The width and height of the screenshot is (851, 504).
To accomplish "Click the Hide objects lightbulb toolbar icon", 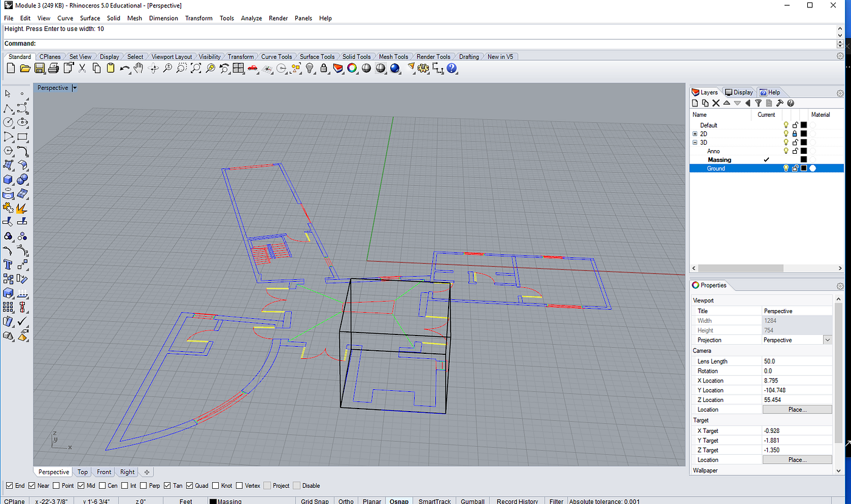I will point(309,69).
